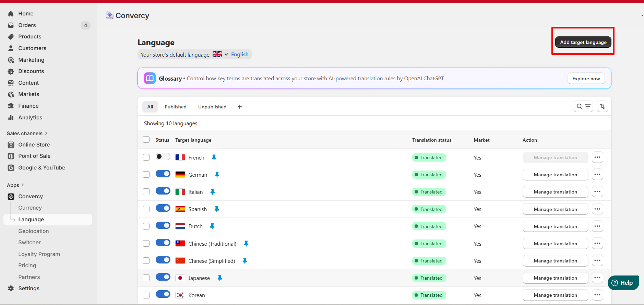
Task: Open more actions for Spanish row
Action: tap(597, 209)
